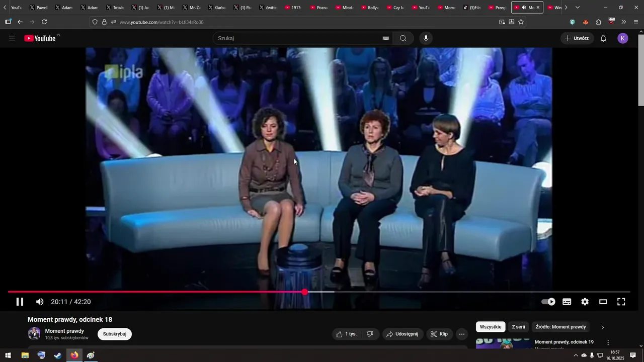Screen dimensions: 644x362
Task: Open the K account avatar menu
Action: pyautogui.click(x=623, y=38)
